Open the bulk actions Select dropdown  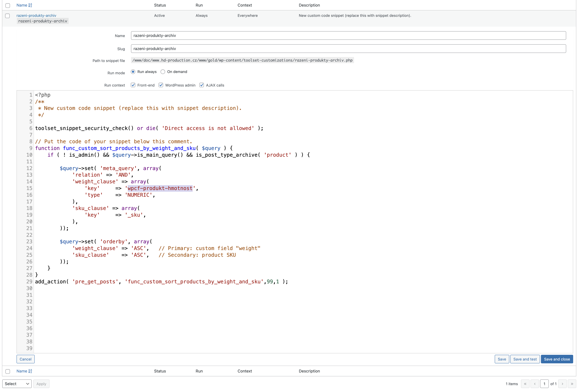(x=17, y=384)
